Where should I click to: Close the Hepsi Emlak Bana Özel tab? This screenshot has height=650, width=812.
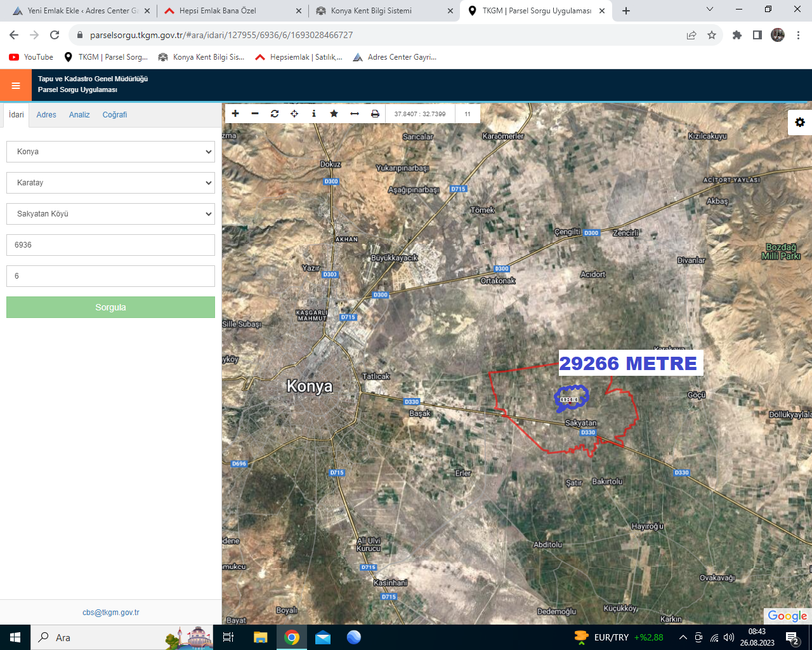click(299, 11)
